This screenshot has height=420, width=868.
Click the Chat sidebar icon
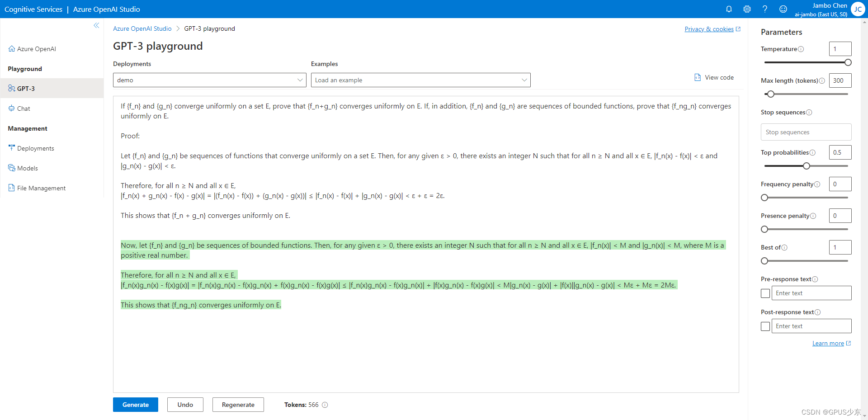[12, 109]
